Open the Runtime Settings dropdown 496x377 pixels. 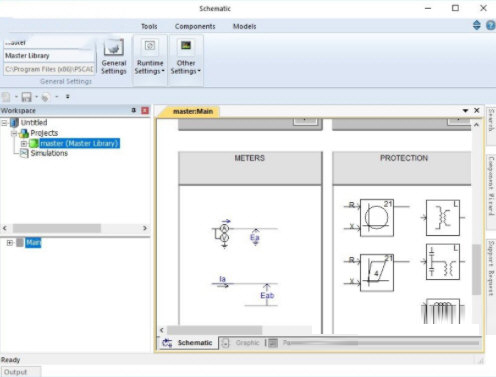coord(150,57)
